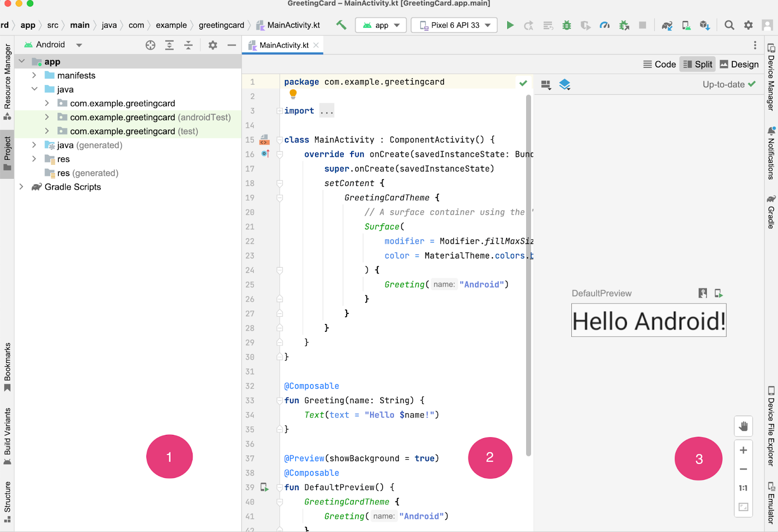Switch editor to Design view mode

(739, 65)
